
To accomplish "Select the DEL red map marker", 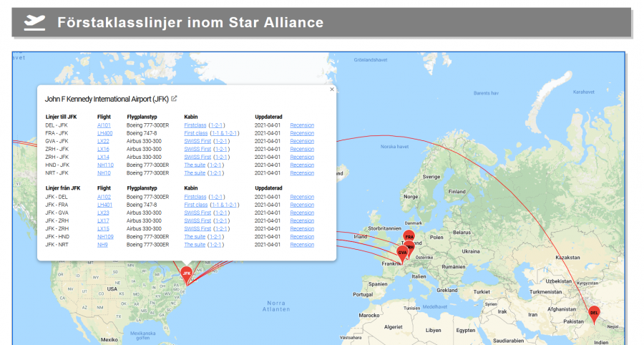I will click(594, 312).
